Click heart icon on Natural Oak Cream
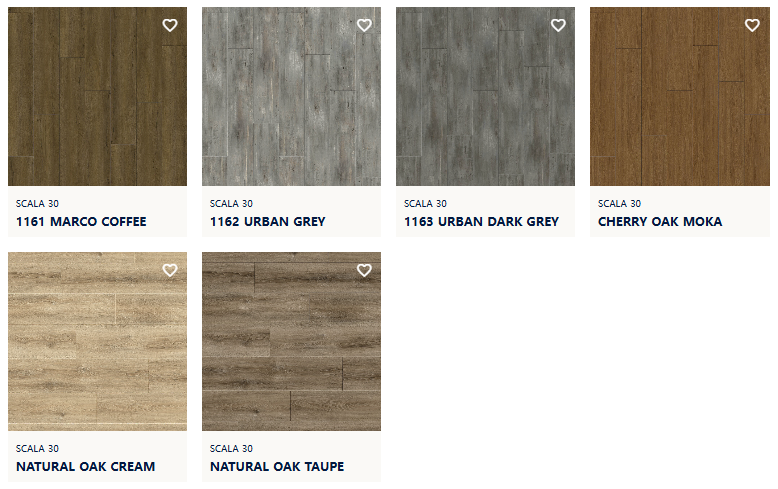 [x=170, y=270]
